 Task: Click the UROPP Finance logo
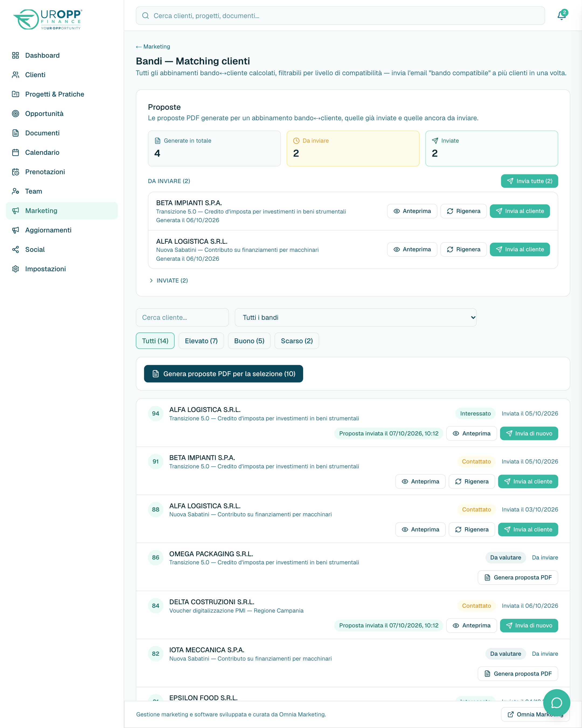(48, 19)
